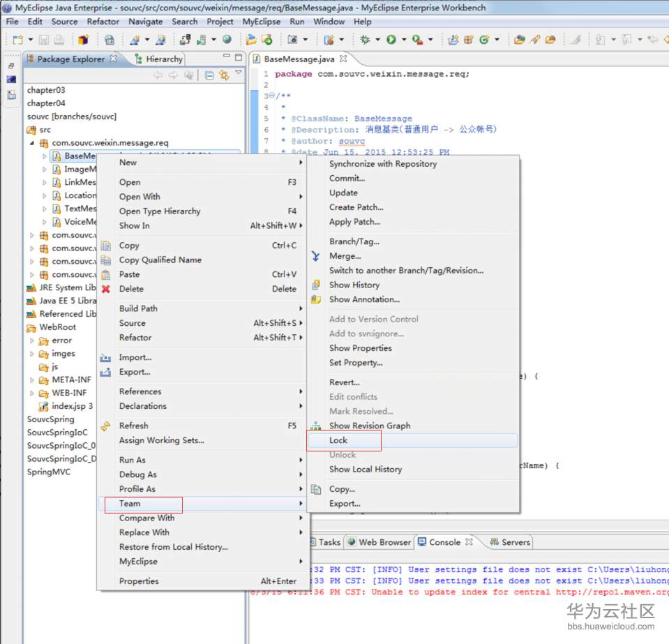Click the New file toolbar icon
The width and height of the screenshot is (669, 644).
click(18, 40)
